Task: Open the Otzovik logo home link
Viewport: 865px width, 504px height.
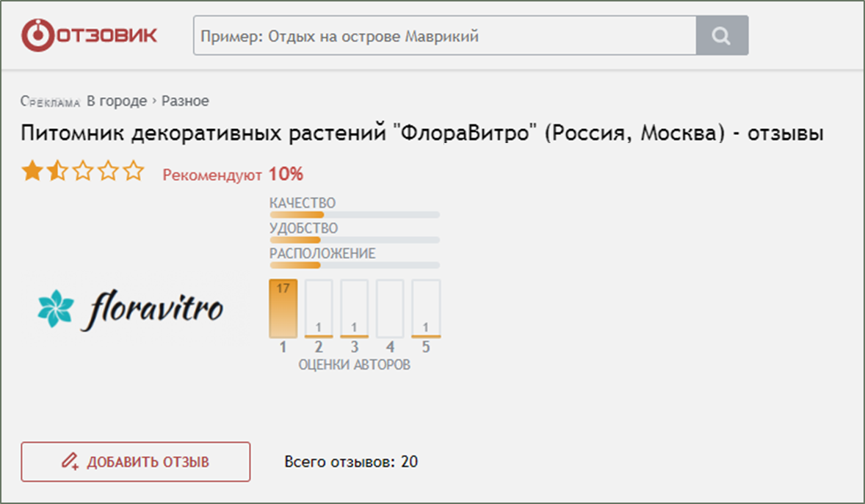Action: coord(90,36)
